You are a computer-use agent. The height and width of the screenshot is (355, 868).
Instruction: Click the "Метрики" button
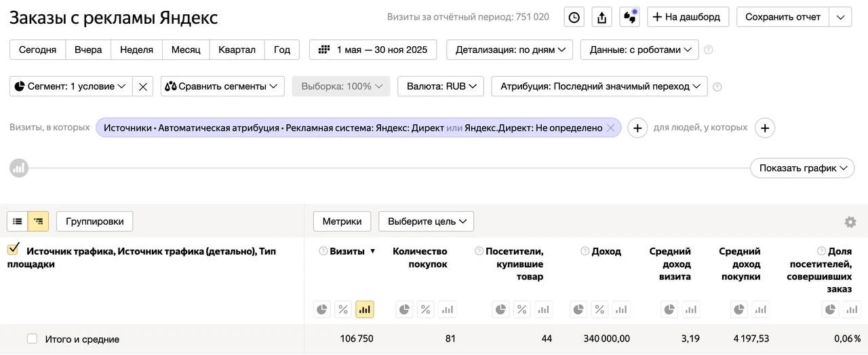point(342,221)
